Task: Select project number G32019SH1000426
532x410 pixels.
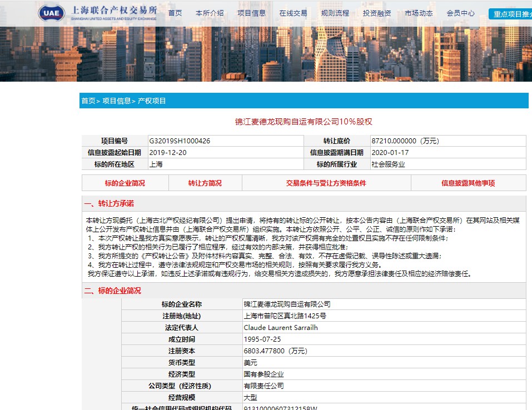Action: tap(180, 141)
